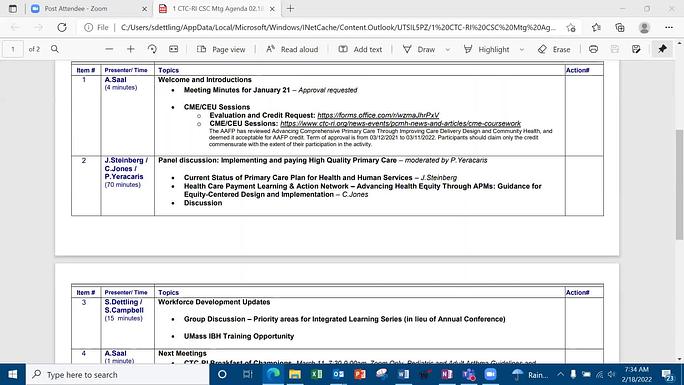684x385 pixels.
Task: Toggle the pin toolbar button
Action: [x=662, y=49]
